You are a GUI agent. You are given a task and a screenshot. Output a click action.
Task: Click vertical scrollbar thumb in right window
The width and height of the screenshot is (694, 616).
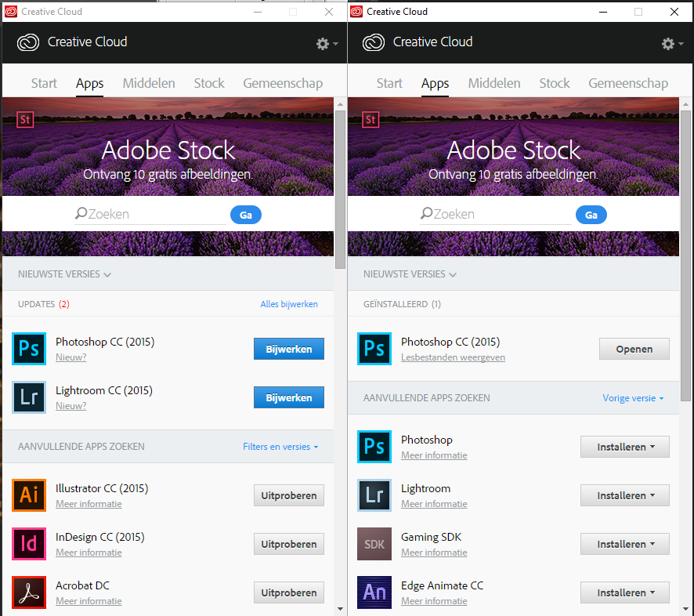[685, 256]
